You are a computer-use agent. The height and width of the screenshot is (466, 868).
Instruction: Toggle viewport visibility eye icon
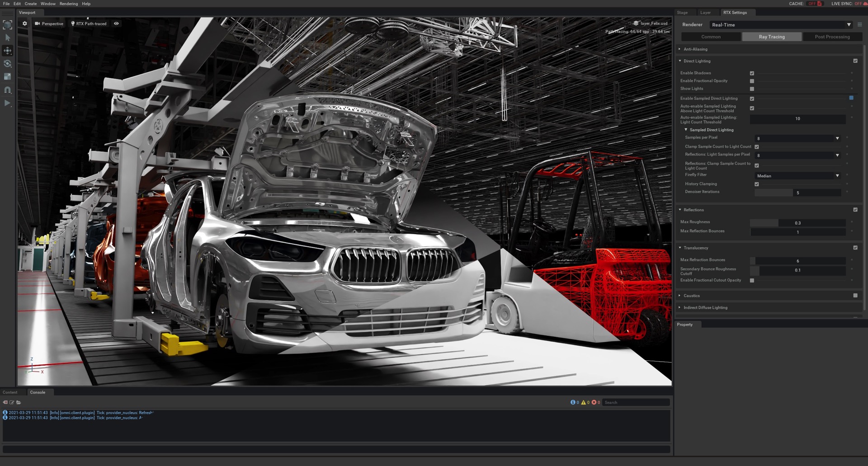(116, 24)
